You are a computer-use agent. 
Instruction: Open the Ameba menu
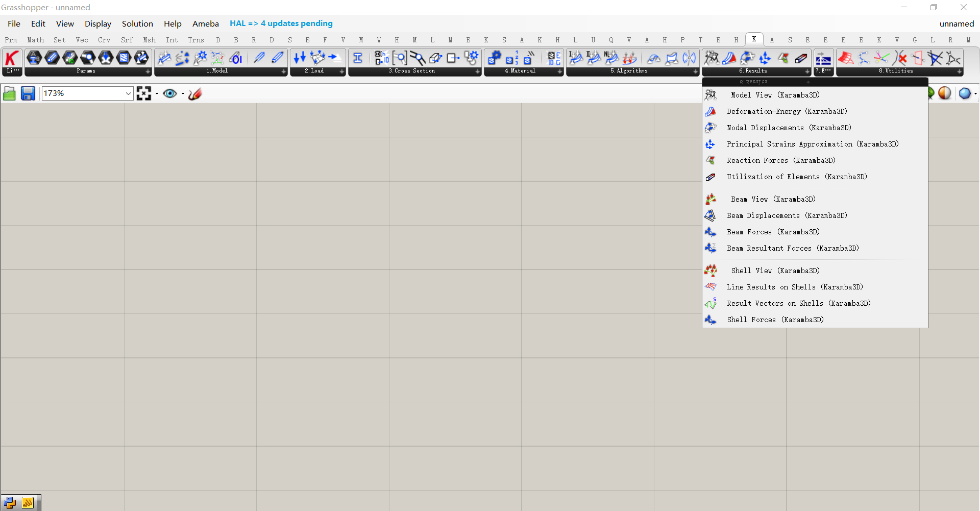pos(206,23)
